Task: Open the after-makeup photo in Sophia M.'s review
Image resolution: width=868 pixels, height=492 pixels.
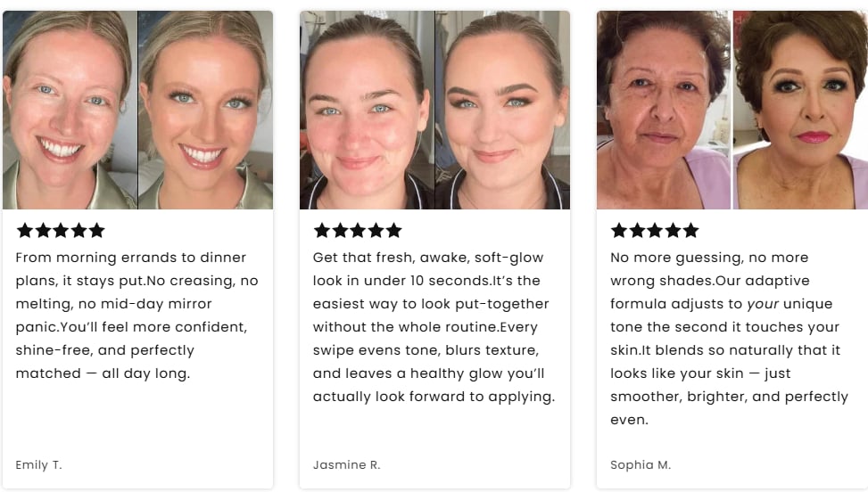Action: tap(800, 110)
